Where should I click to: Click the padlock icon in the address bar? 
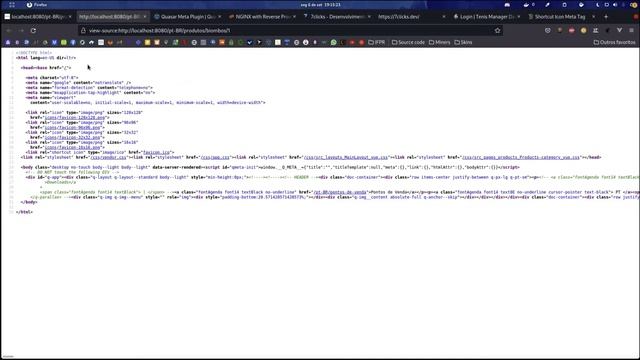83,31
